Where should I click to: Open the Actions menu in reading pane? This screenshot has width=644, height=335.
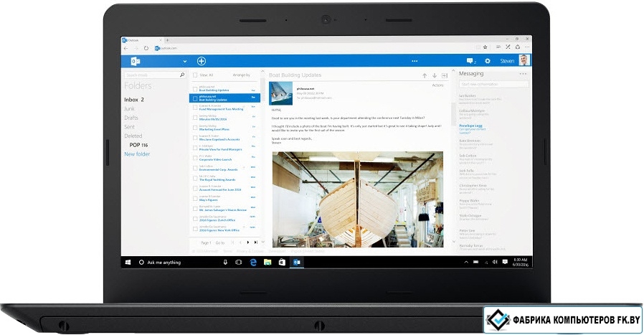pos(438,85)
